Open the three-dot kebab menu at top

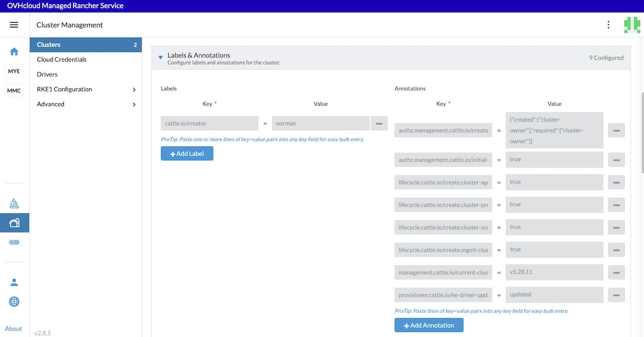tap(608, 24)
